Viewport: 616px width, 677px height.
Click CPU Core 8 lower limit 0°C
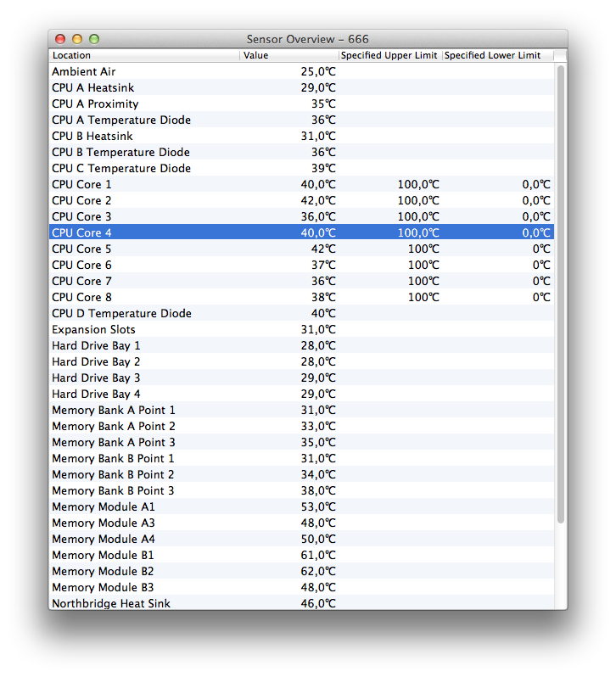[541, 297]
